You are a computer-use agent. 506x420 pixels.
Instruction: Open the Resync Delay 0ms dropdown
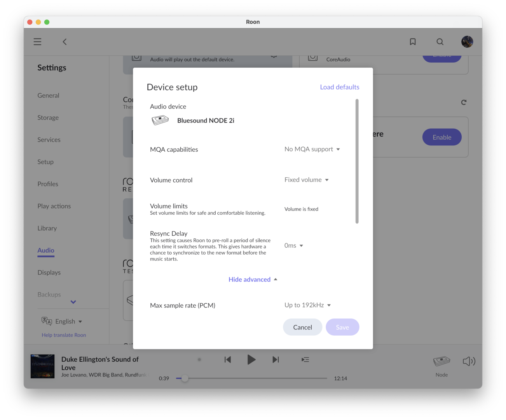(293, 245)
